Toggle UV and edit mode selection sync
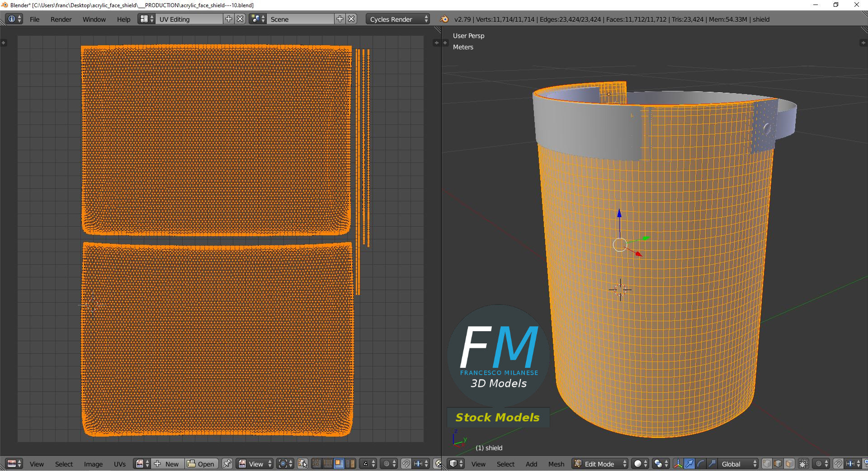 pos(302,464)
